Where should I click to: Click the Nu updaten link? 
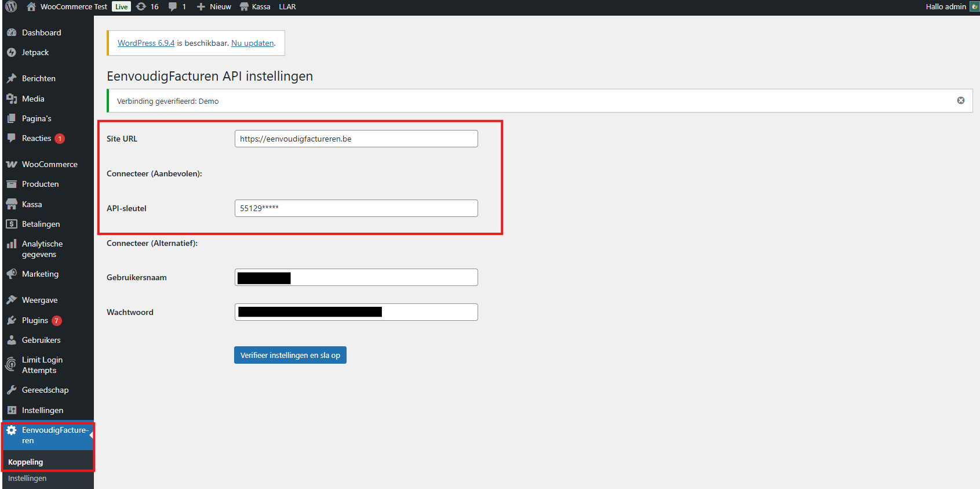click(253, 43)
